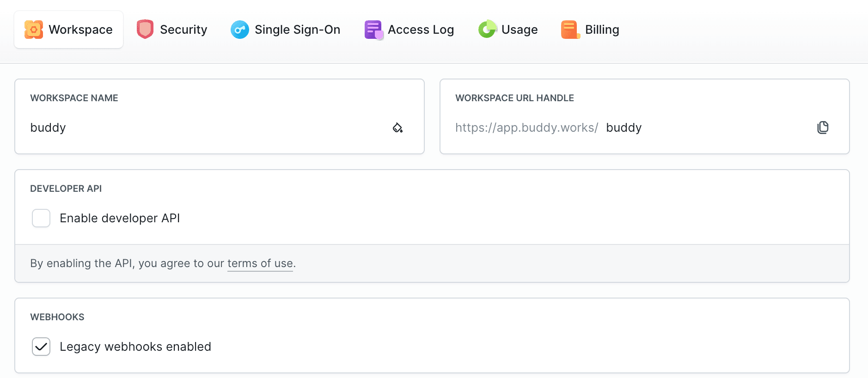
Task: Click the orange Workspace gear icon
Action: pos(34,30)
